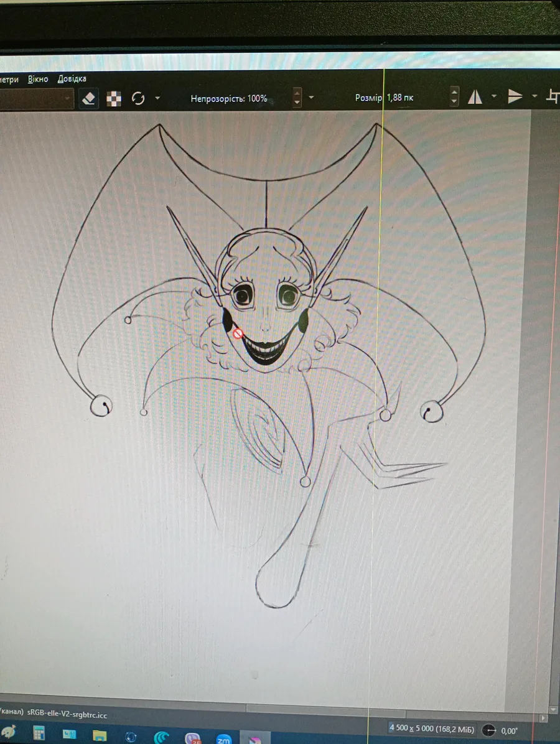
Task: Open the Довідка menu
Action: 72,78
